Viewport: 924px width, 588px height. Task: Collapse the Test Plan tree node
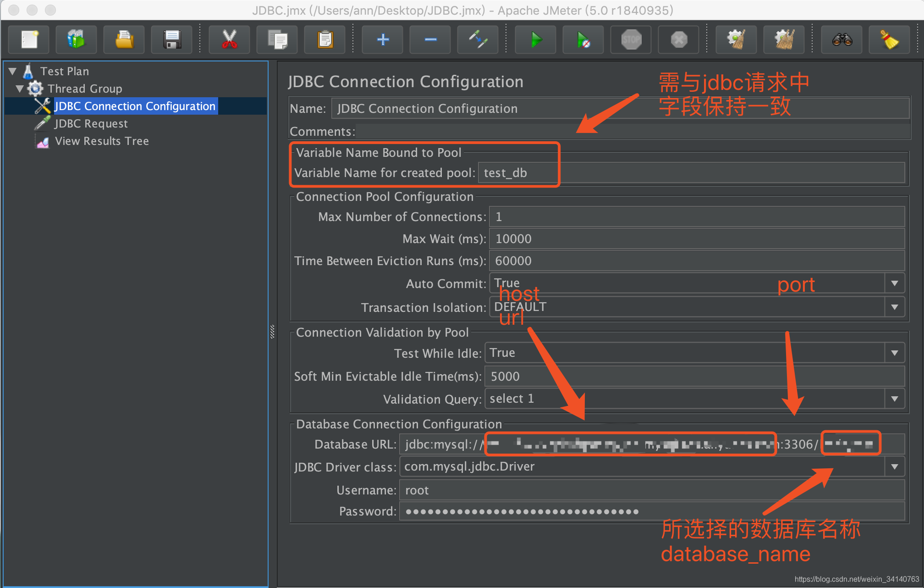point(12,71)
